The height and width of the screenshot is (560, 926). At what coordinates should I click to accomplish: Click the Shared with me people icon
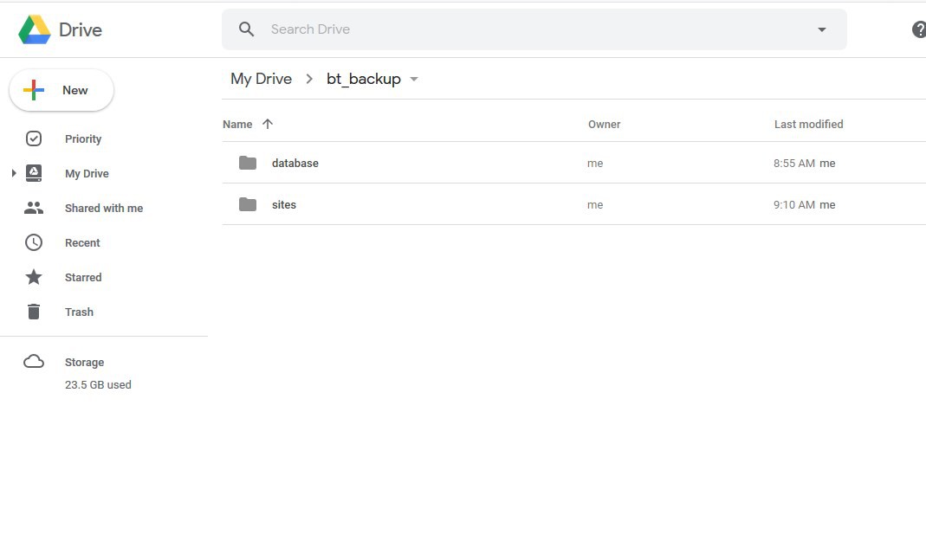(x=34, y=208)
